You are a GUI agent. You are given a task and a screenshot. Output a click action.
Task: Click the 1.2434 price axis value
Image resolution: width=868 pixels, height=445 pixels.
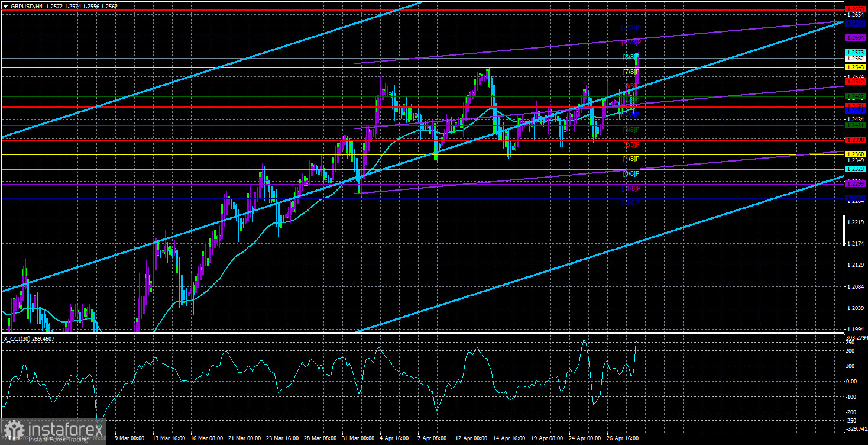tap(855, 118)
